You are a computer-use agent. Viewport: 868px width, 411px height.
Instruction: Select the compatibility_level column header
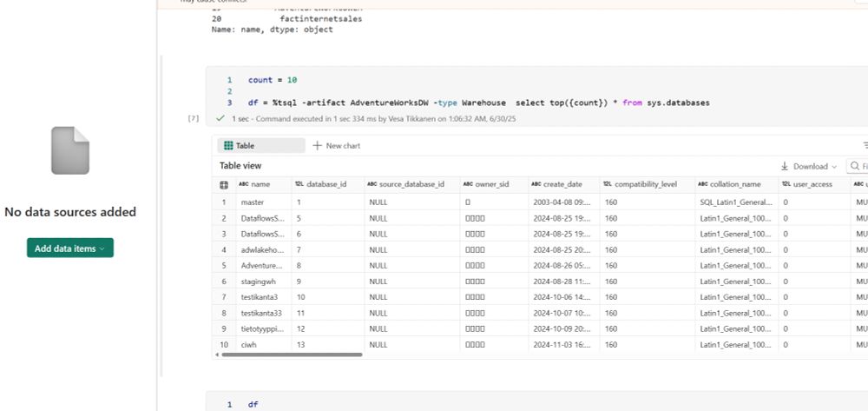pos(647,184)
